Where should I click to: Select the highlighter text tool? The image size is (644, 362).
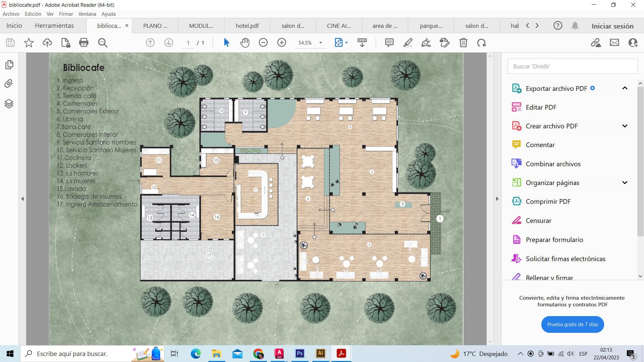pyautogui.click(x=408, y=43)
